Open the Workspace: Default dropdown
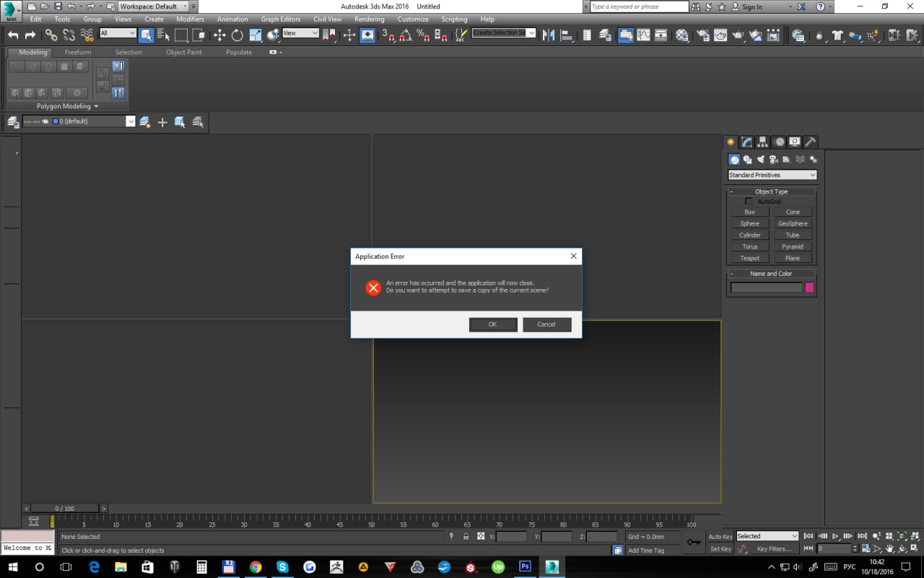 tap(152, 7)
